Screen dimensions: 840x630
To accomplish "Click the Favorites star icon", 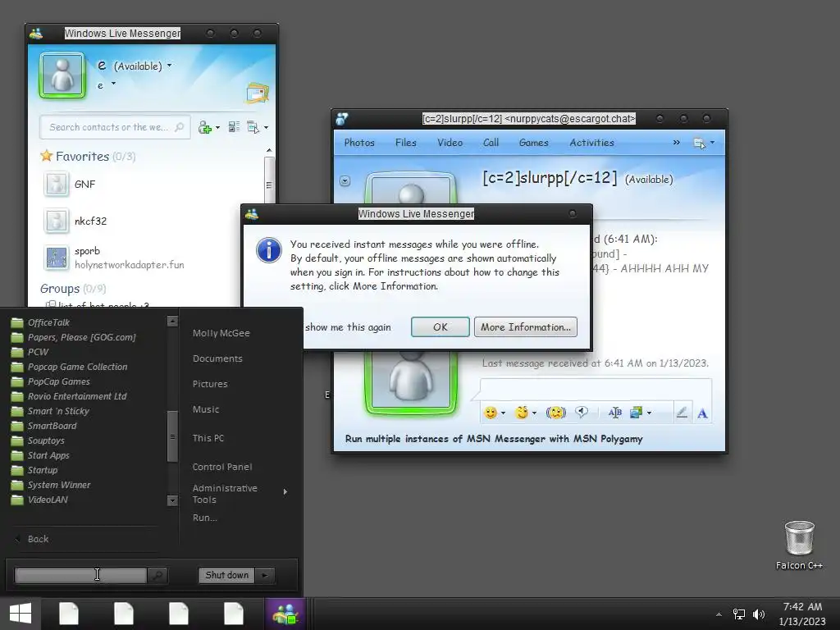I will pyautogui.click(x=47, y=156).
